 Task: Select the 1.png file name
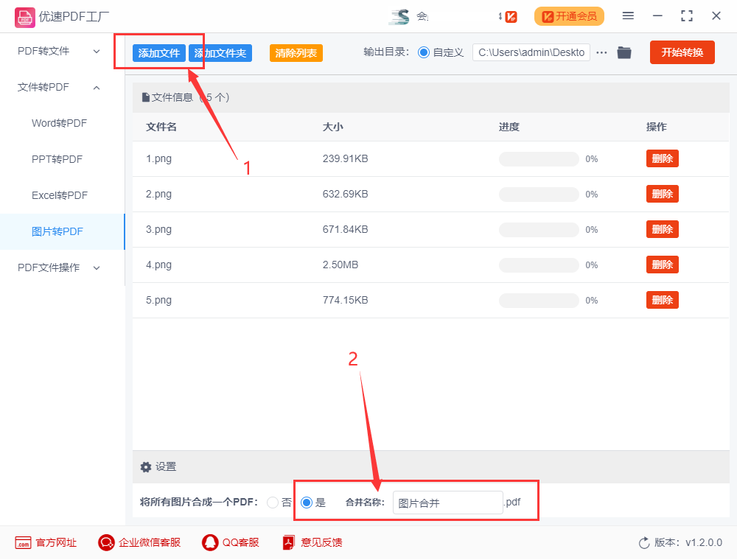[159, 159]
